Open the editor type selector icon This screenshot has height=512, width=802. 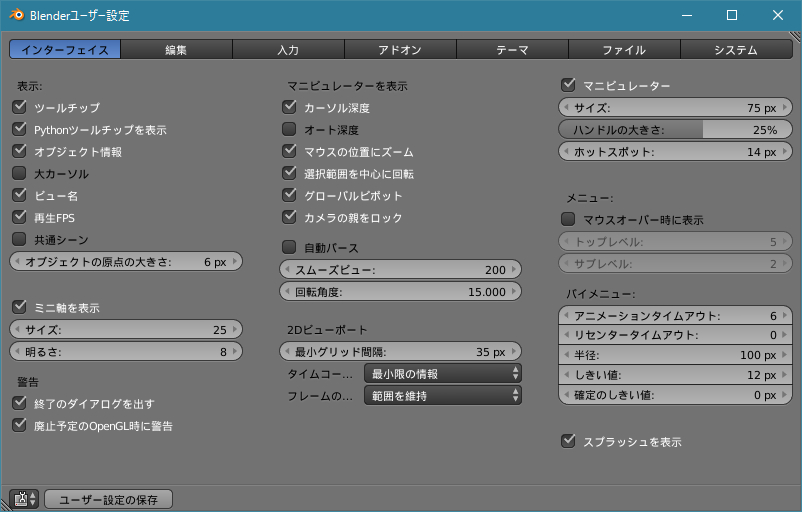(x=24, y=499)
